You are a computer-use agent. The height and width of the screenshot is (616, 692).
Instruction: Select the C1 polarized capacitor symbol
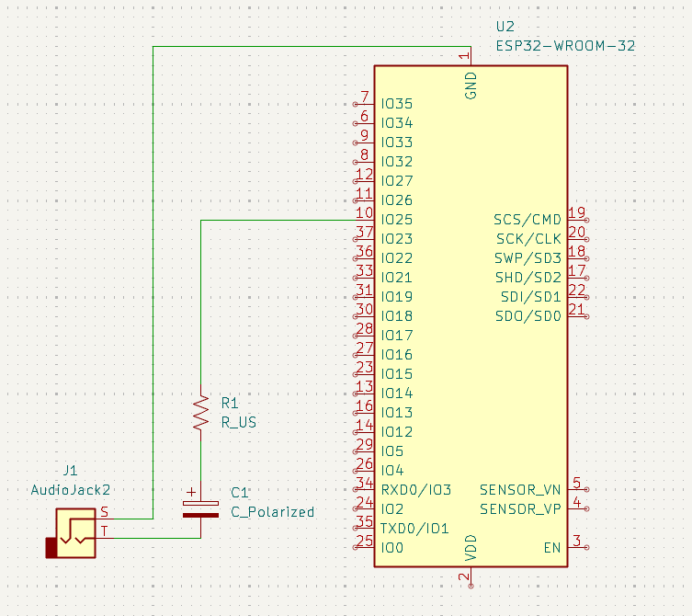pyautogui.click(x=200, y=508)
